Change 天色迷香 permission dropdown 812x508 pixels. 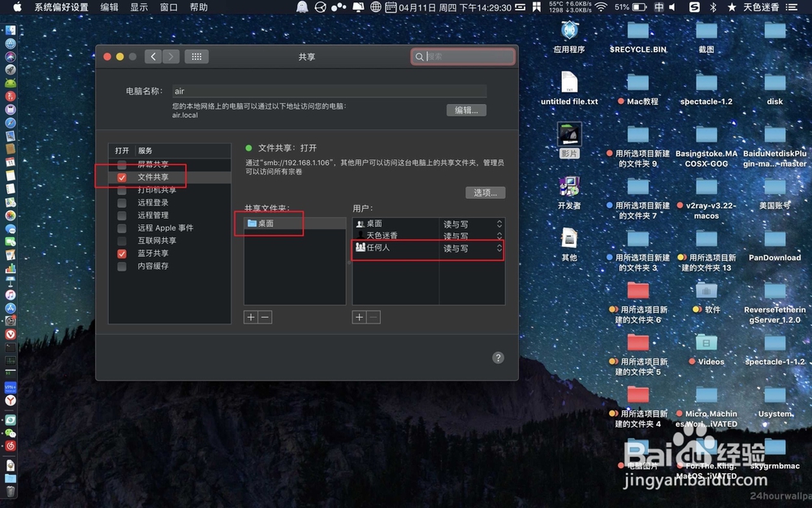[x=473, y=236]
